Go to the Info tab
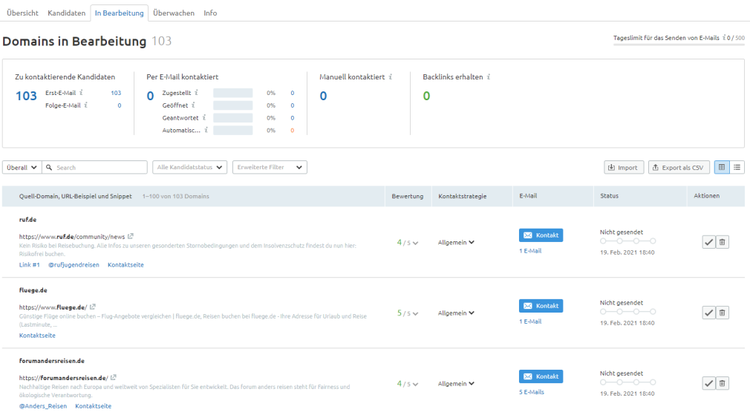This screenshot has height=418, width=750. (210, 13)
